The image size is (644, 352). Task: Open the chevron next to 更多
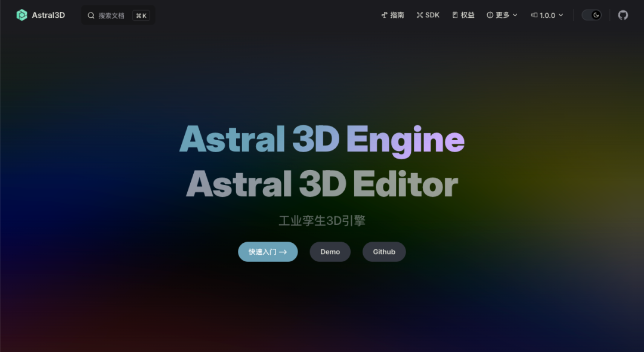tap(516, 14)
